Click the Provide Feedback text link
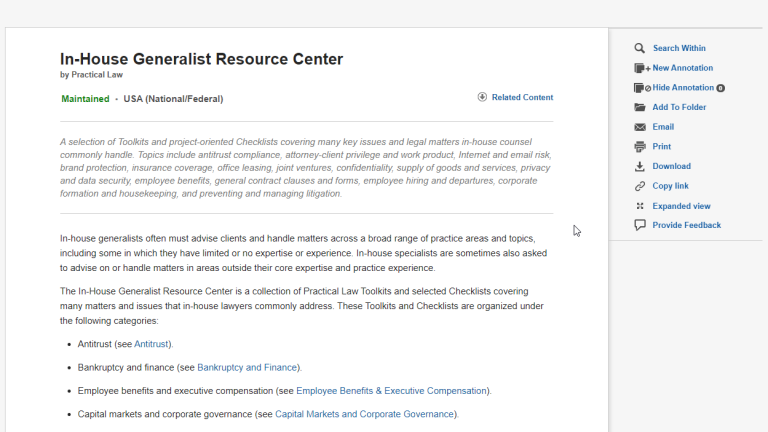This screenshot has width=768, height=432. click(x=686, y=225)
